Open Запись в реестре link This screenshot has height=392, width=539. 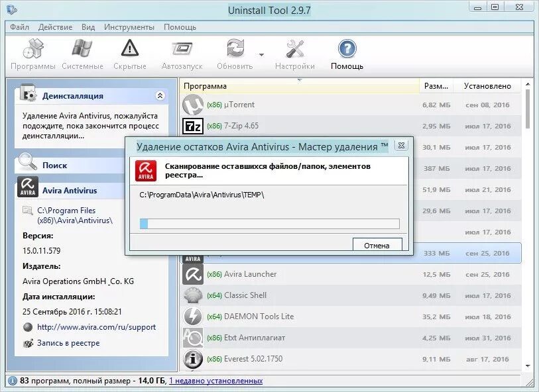coord(68,343)
